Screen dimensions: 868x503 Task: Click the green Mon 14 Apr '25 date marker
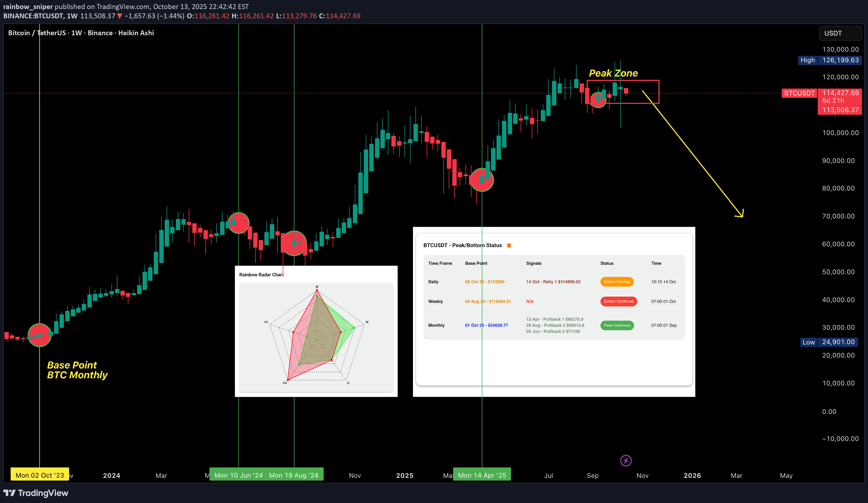click(x=482, y=474)
